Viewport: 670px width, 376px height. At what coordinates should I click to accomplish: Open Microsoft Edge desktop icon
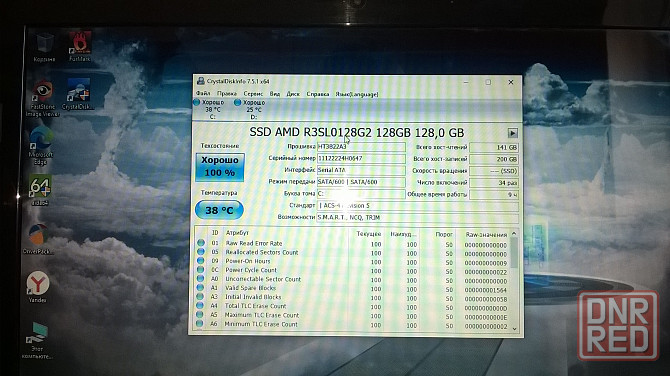click(41, 145)
